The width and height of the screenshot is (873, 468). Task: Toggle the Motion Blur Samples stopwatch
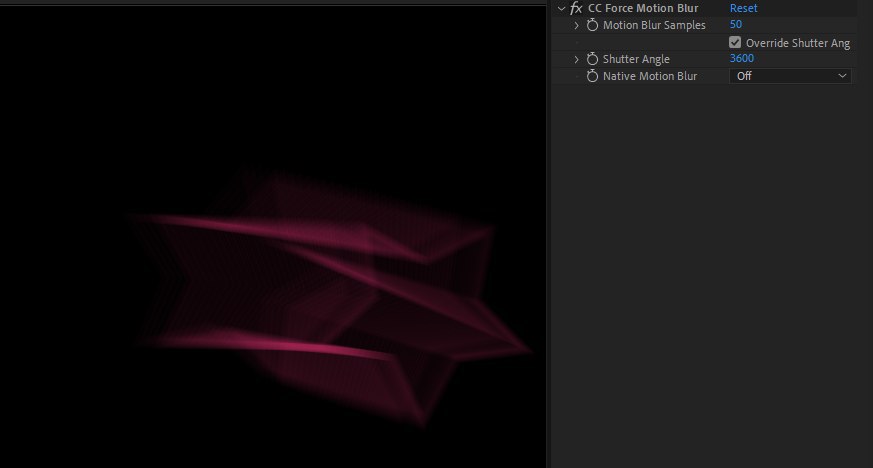click(x=592, y=25)
